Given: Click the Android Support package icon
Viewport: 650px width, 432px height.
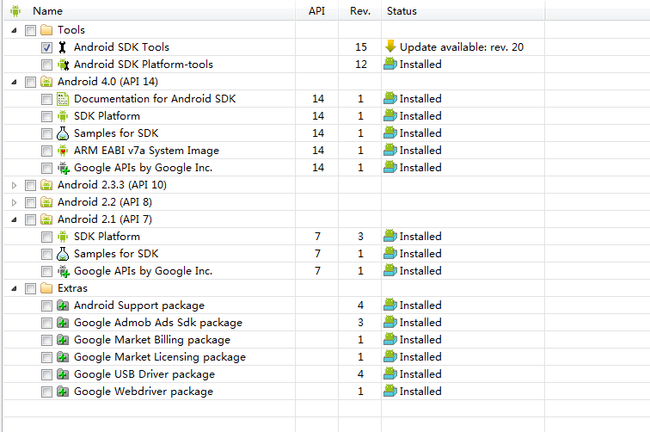Looking at the screenshot, I should coord(63,306).
